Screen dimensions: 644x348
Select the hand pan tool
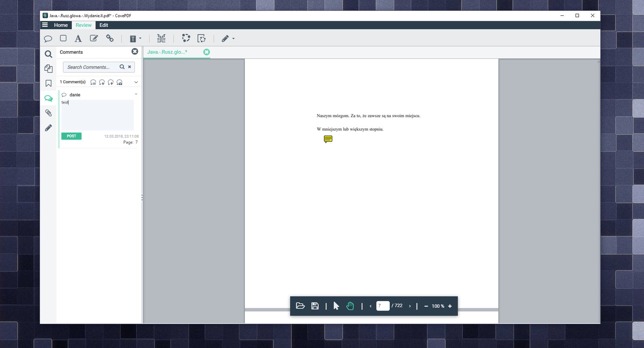pyautogui.click(x=350, y=306)
